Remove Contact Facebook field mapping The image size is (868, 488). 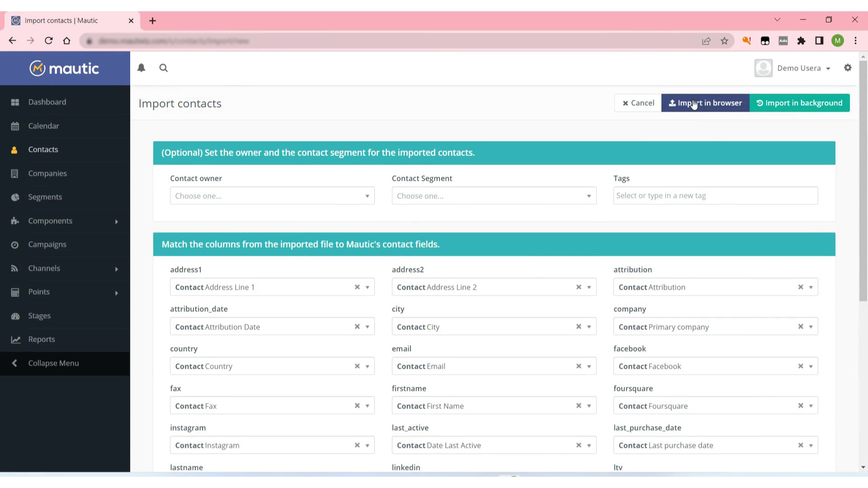(x=801, y=366)
